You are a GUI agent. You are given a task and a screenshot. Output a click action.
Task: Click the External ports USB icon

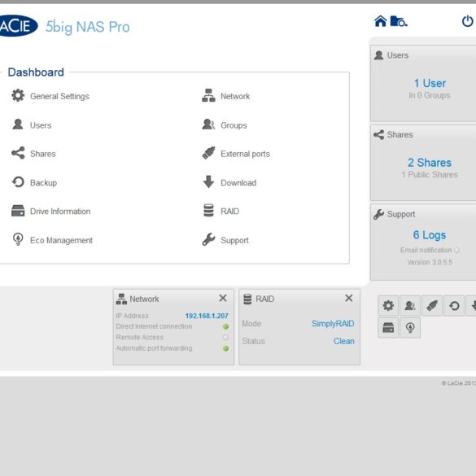pyautogui.click(x=208, y=153)
